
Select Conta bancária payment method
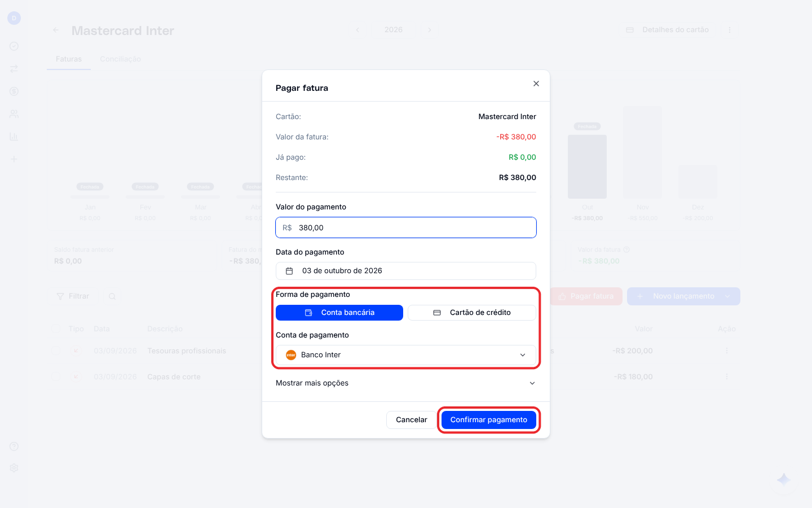click(x=339, y=313)
